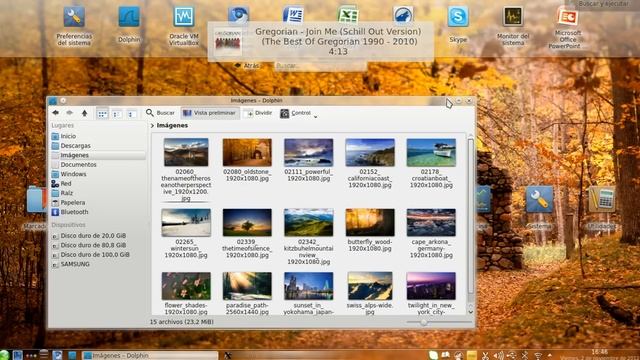Go back with the Dolphin back arrow

(56, 113)
